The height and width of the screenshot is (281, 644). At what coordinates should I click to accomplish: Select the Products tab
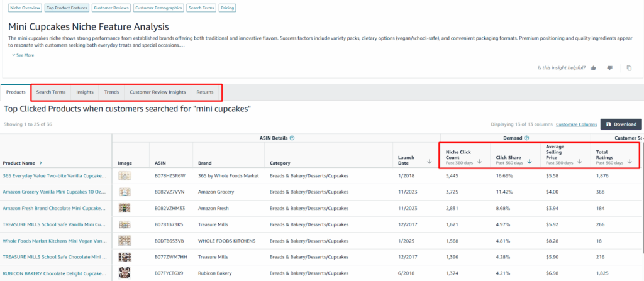[x=16, y=92]
